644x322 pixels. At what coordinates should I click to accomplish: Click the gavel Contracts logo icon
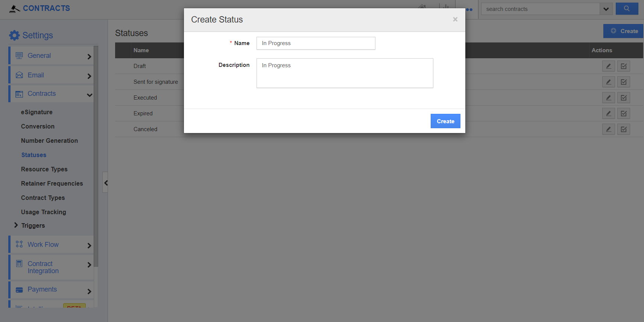pyautogui.click(x=14, y=9)
